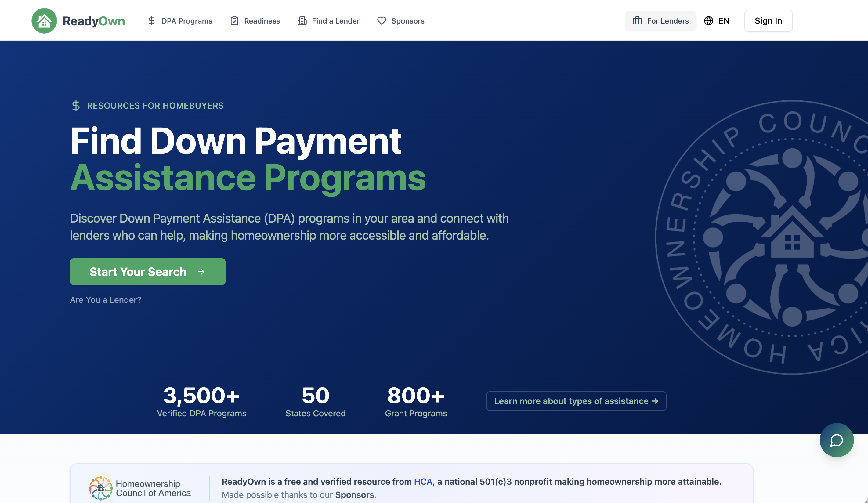Click the clipboard icon beside Readiness

[234, 21]
